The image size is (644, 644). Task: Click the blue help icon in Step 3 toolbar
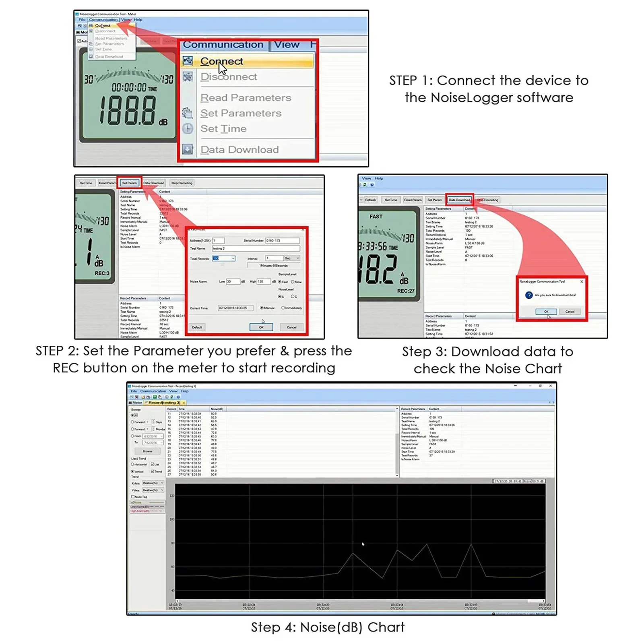click(x=372, y=185)
